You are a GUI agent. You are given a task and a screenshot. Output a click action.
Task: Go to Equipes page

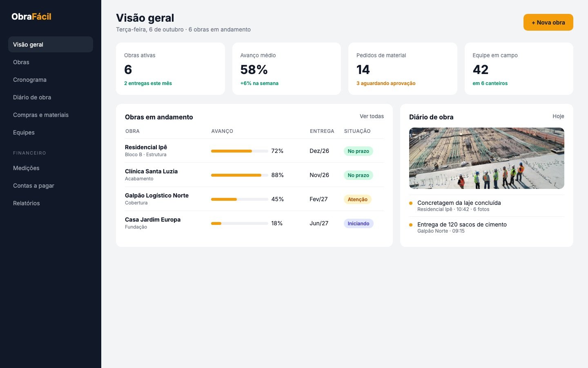click(x=51, y=132)
